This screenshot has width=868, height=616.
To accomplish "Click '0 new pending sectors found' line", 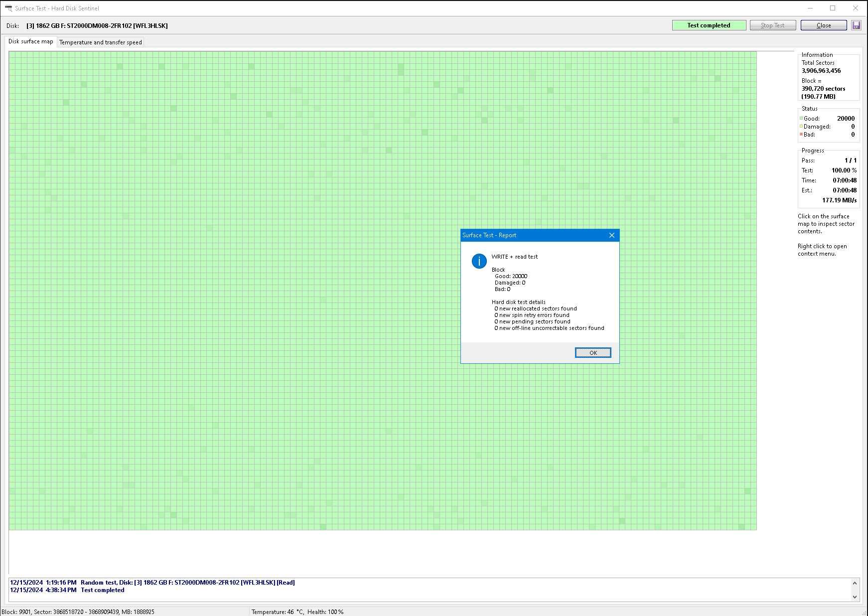I will click(x=532, y=321).
